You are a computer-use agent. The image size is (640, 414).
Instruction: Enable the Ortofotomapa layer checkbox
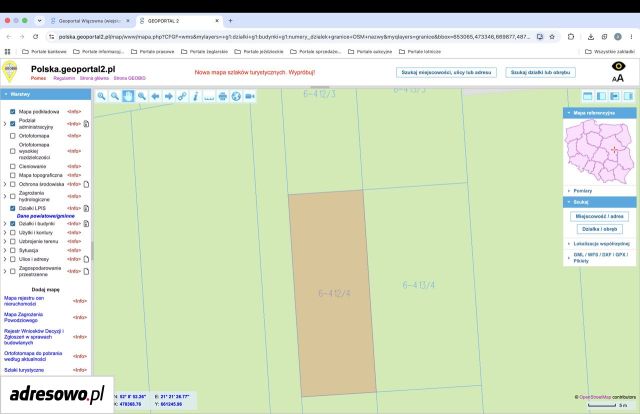coord(13,136)
